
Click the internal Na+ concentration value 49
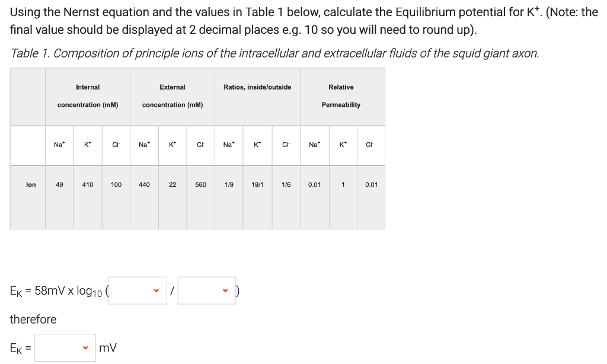pyautogui.click(x=59, y=184)
